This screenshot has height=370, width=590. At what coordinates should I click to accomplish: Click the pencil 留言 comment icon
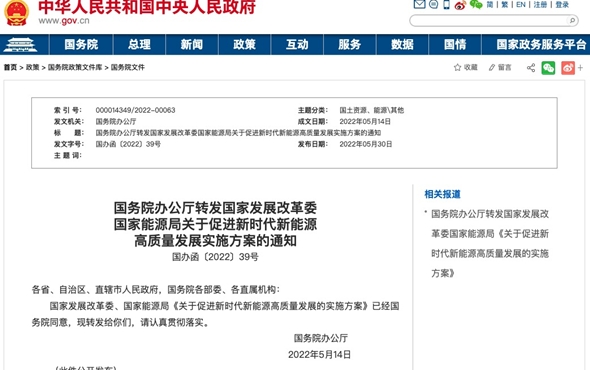pyautogui.click(x=491, y=67)
